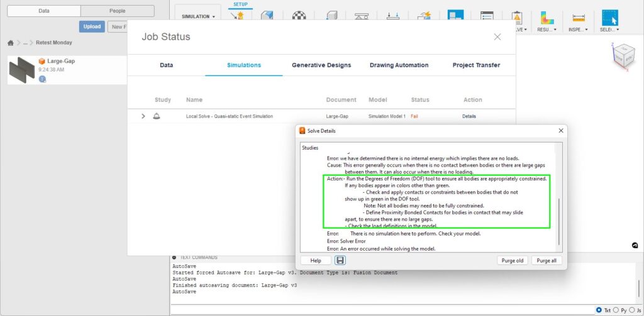Viewport: 644px width, 316px height.
Task: Select Data tab in the data panel
Action: (44, 11)
